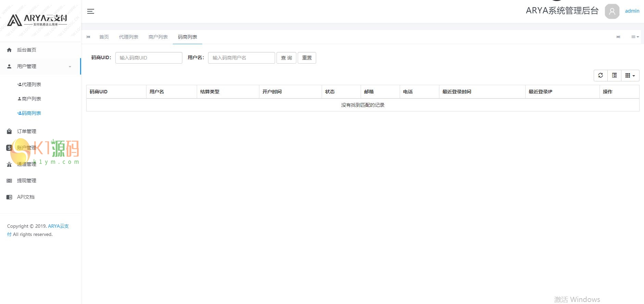Refresh the table with the refresh icon
Image resolution: width=644 pixels, height=304 pixels.
click(601, 76)
